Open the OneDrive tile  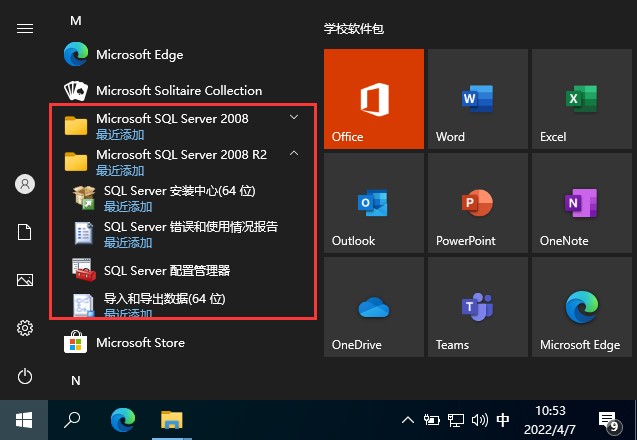click(374, 307)
